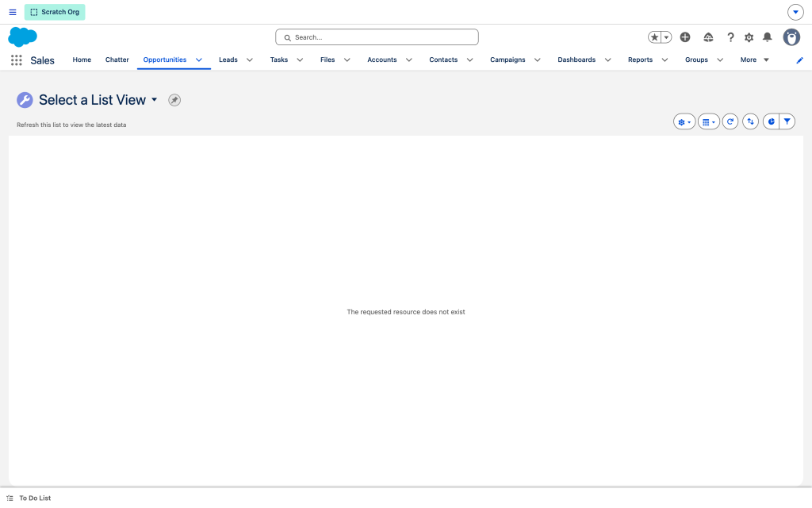812x508 pixels.
Task: Open Global Actions plus icon
Action: tap(685, 37)
